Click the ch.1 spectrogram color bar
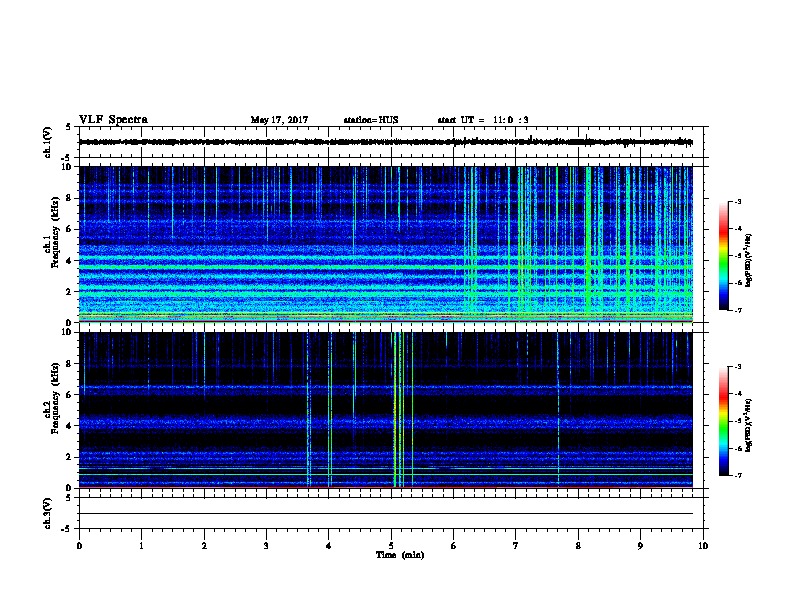 coord(723,256)
